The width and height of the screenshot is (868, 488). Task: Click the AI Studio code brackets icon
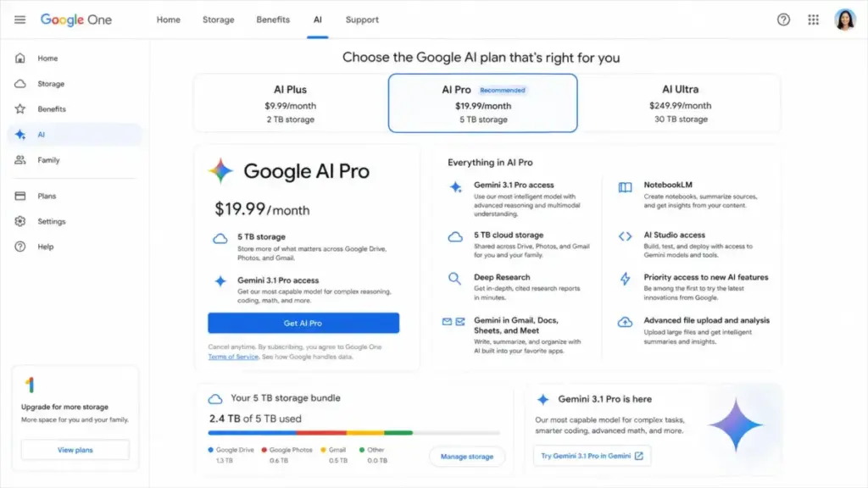coord(625,236)
